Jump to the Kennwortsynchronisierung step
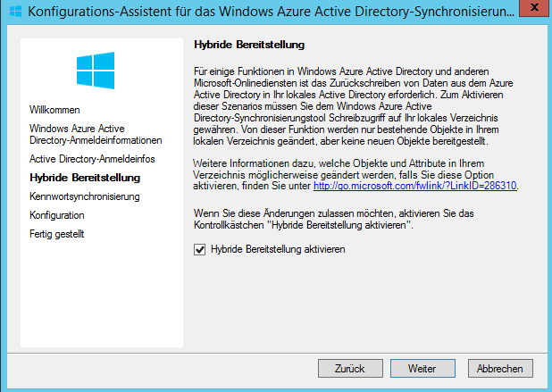The height and width of the screenshot is (392, 552). pos(84,196)
